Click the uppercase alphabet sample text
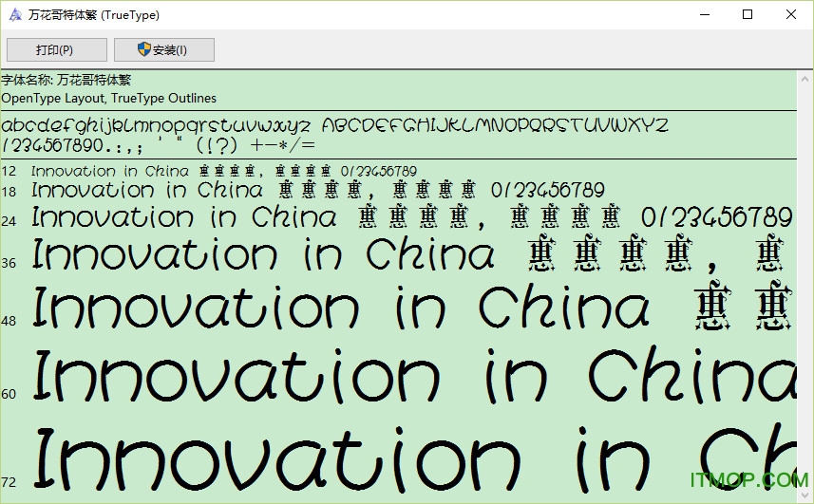The width and height of the screenshot is (814, 504). [494, 125]
